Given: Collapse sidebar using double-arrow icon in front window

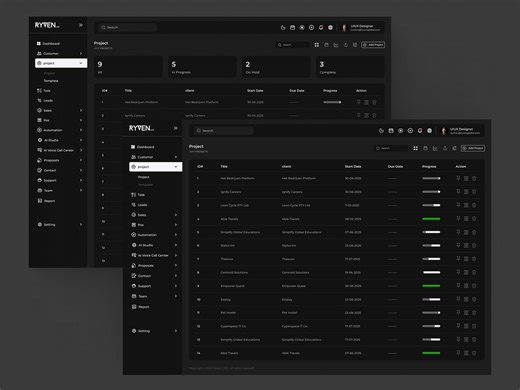Looking at the screenshot, I should pos(176,128).
